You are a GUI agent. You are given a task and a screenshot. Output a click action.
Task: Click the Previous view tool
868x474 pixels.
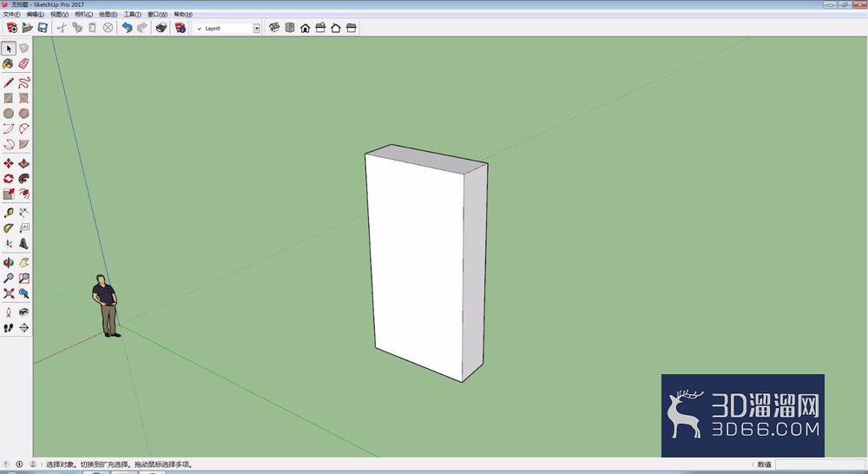click(23, 293)
